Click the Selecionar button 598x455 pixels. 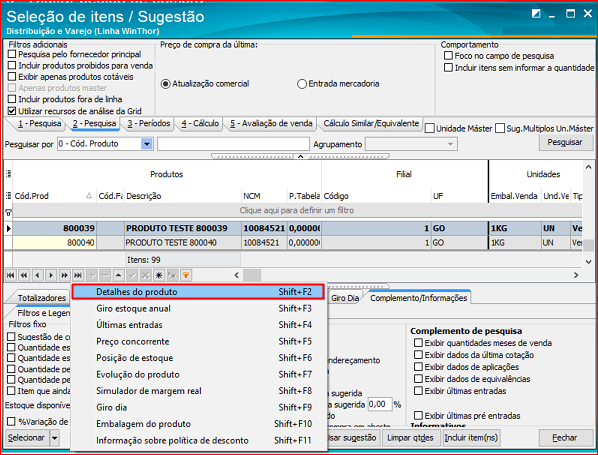[x=27, y=438]
